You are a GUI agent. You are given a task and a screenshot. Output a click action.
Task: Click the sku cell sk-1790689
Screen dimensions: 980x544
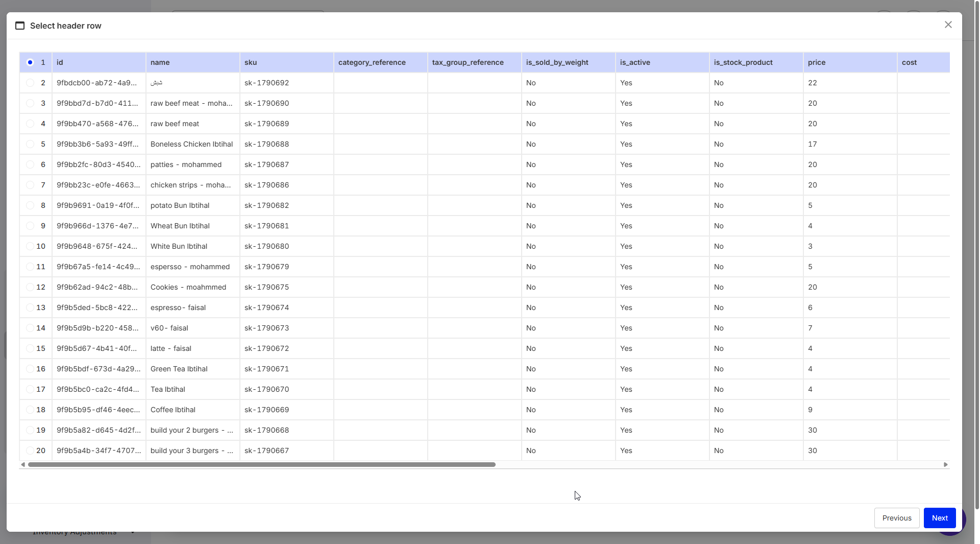click(266, 124)
